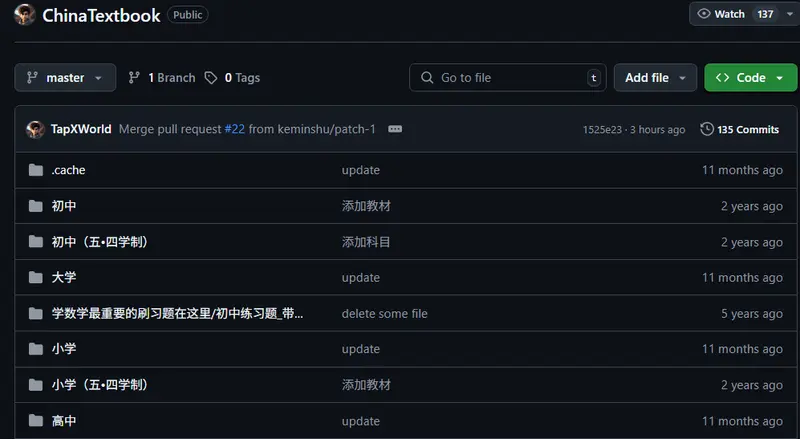This screenshot has width=800, height=439.
Task: Click the eye icon in Watch button
Action: [x=704, y=14]
